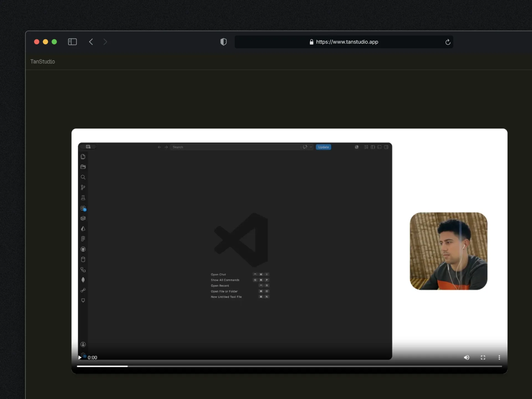This screenshot has height=399, width=532.
Task: Open the bone-shaped icon in activity bar
Action: 83,290
